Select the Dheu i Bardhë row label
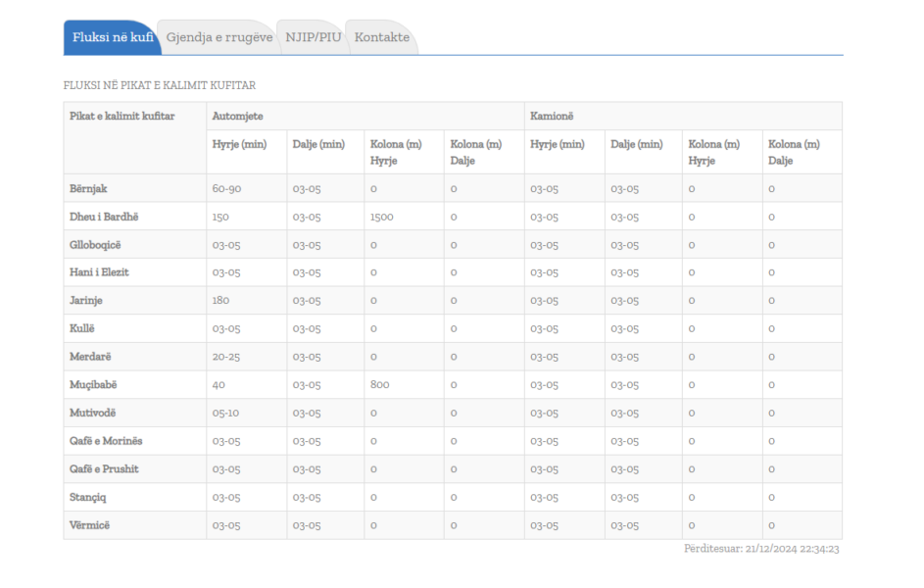This screenshot has width=924, height=588. click(x=100, y=217)
